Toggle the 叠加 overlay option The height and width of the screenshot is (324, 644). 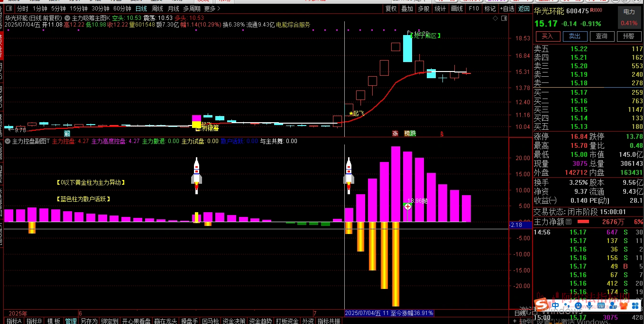407,9
